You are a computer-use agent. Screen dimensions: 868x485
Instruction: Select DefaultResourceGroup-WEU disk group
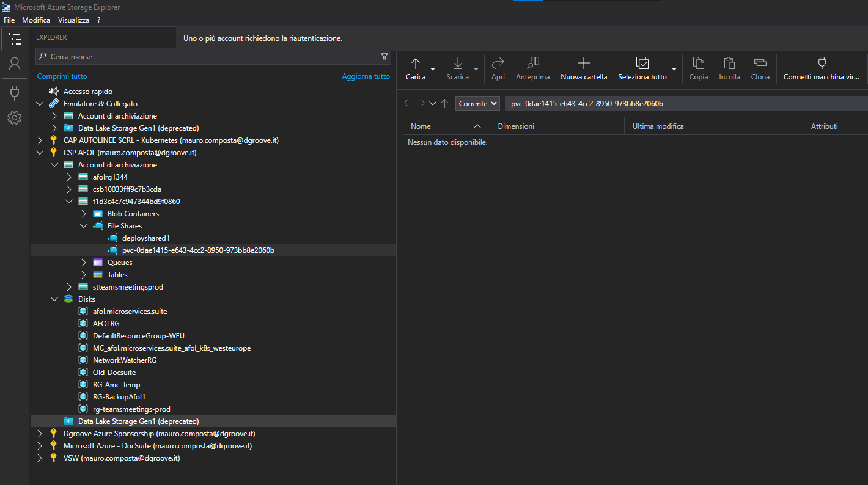point(139,335)
